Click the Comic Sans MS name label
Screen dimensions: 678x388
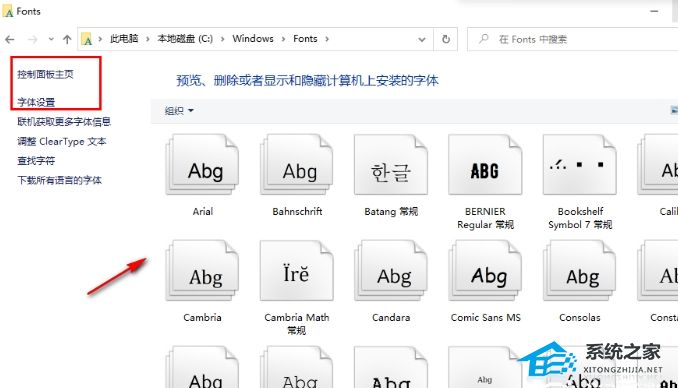[486, 317]
